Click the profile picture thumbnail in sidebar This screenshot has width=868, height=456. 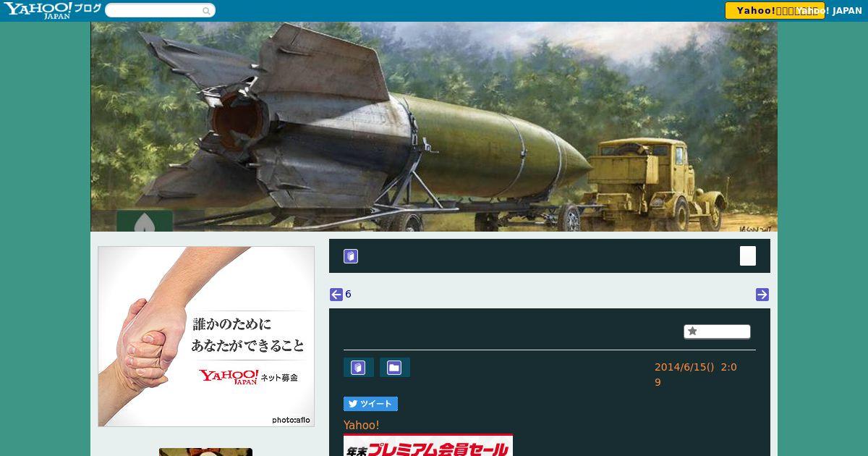(x=205, y=452)
